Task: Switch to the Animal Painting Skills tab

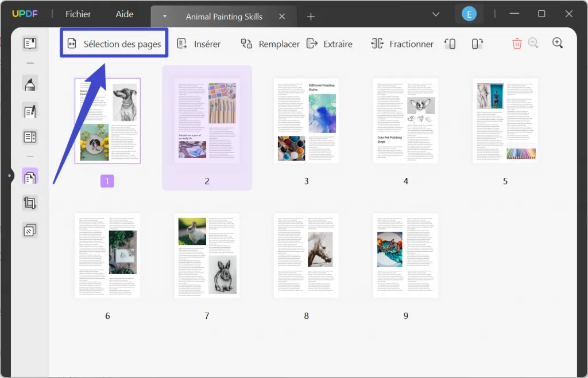Action: pyautogui.click(x=223, y=17)
